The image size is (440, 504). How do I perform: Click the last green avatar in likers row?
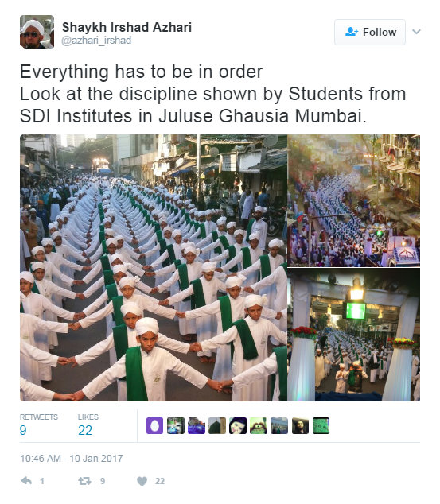point(321,425)
